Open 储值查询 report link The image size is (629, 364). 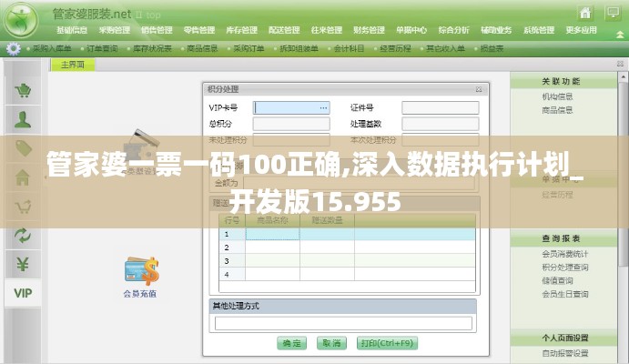tap(557, 280)
